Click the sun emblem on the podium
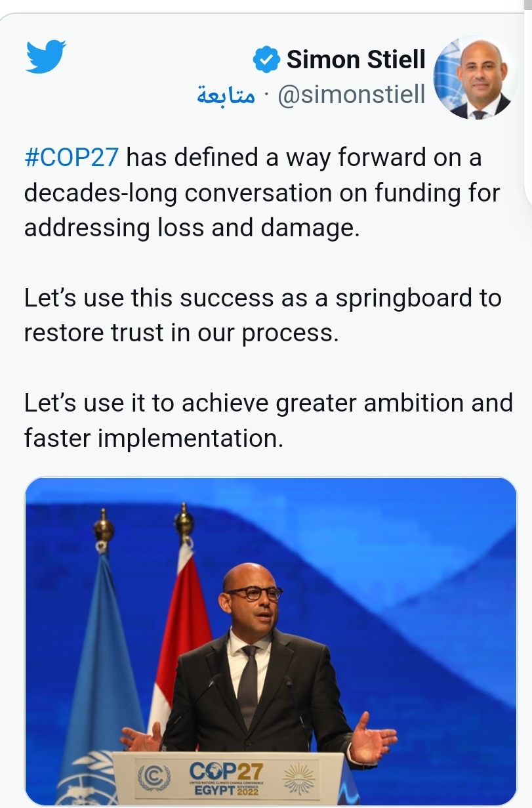Viewport: 532px width, 808px height. coord(300,778)
